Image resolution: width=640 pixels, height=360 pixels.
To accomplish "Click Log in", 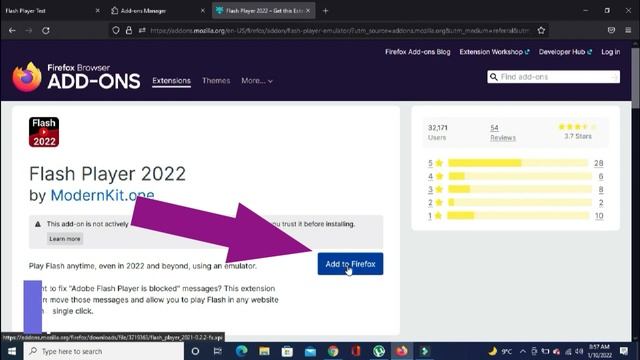I will (x=611, y=52).
